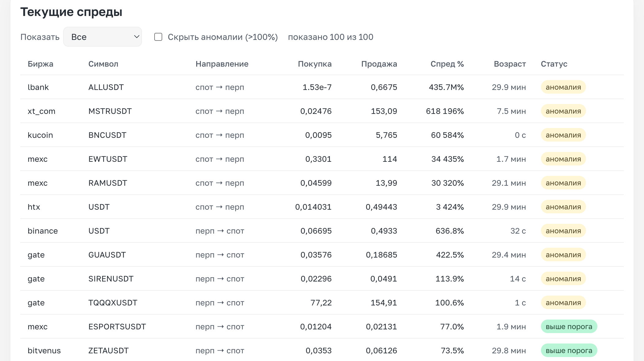Viewport: 644px width, 361px height.
Task: Click the Биржа column header
Action: click(x=40, y=64)
